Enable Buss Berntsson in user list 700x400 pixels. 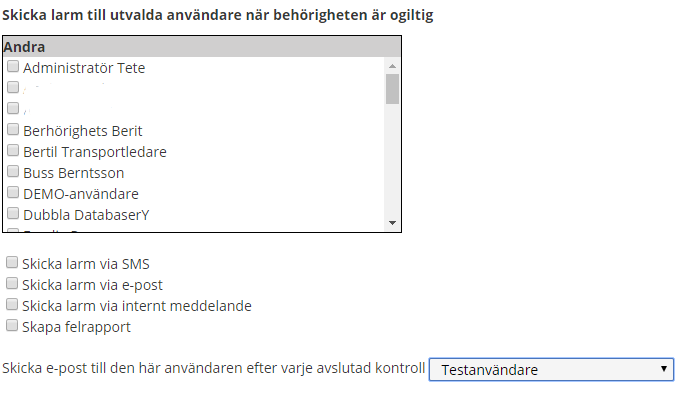click(x=13, y=172)
